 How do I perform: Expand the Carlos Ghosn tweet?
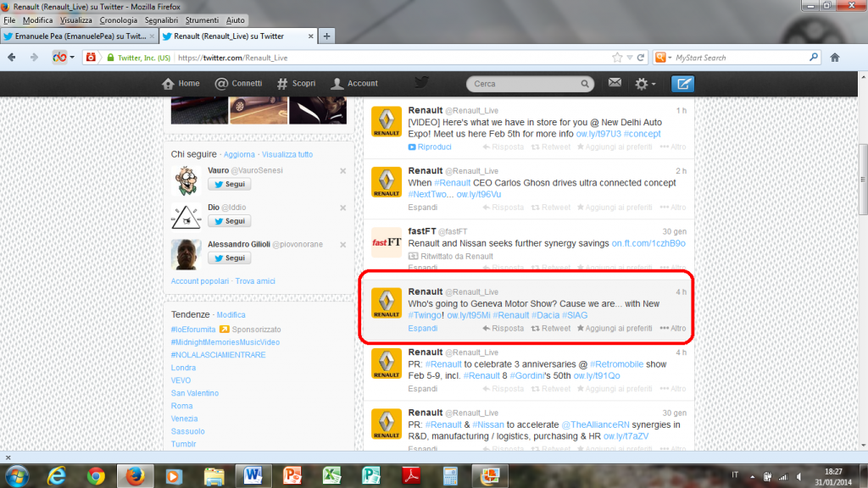(x=422, y=208)
